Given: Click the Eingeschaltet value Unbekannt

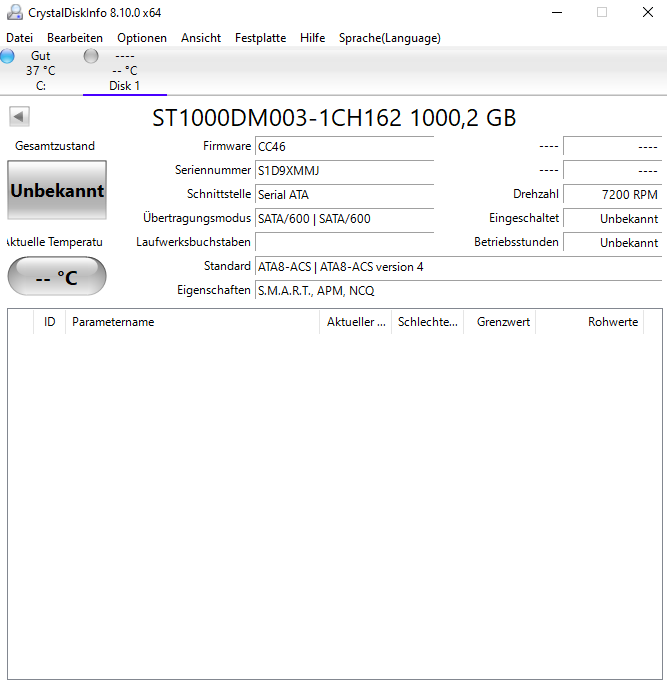Looking at the screenshot, I should (612, 218).
